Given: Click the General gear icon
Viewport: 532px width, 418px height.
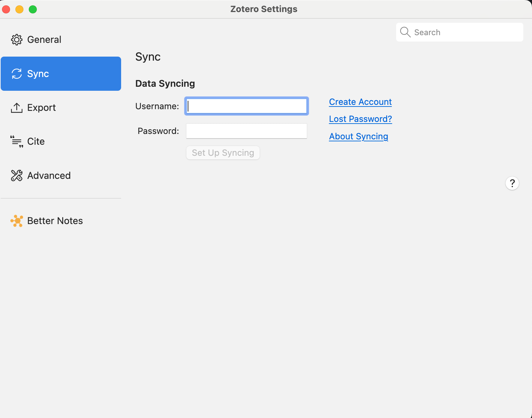Looking at the screenshot, I should [17, 40].
